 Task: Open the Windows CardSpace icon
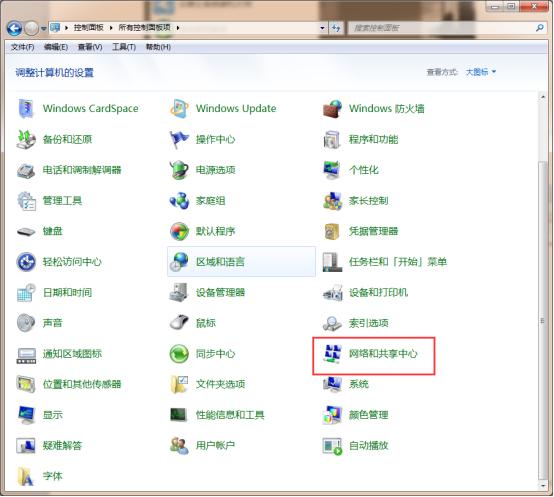[x=26, y=108]
